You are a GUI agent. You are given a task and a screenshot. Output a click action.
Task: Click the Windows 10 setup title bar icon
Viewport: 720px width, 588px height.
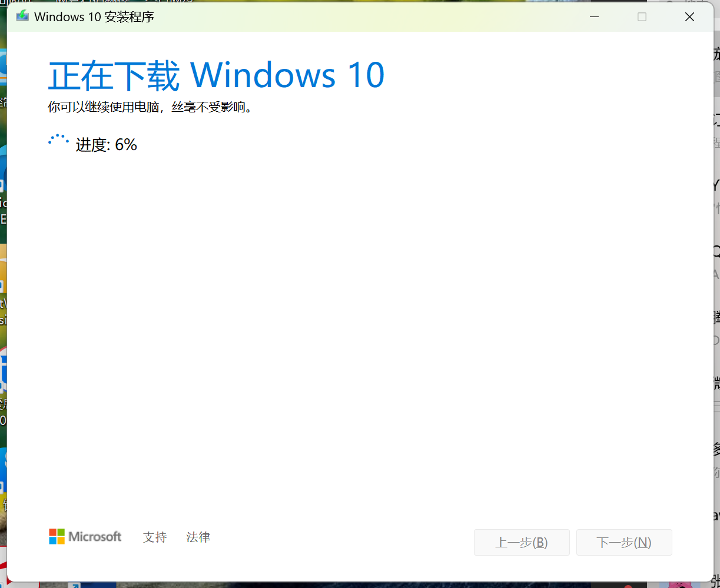22,16
